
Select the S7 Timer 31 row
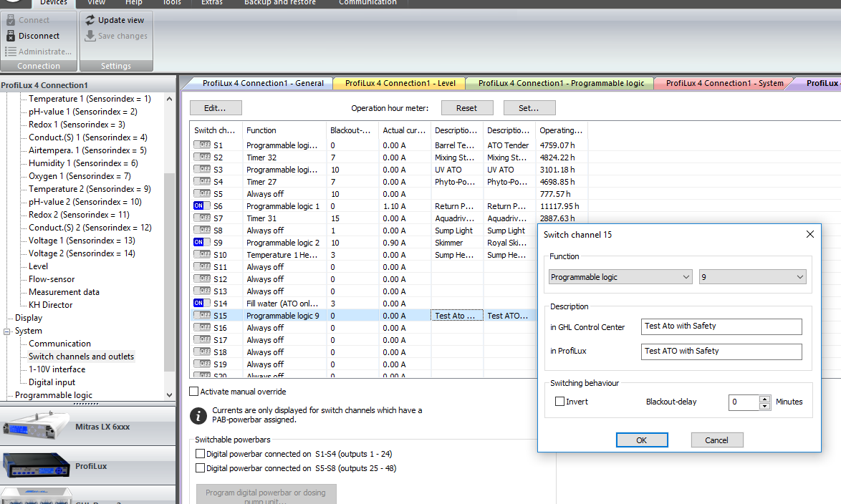[388, 218]
